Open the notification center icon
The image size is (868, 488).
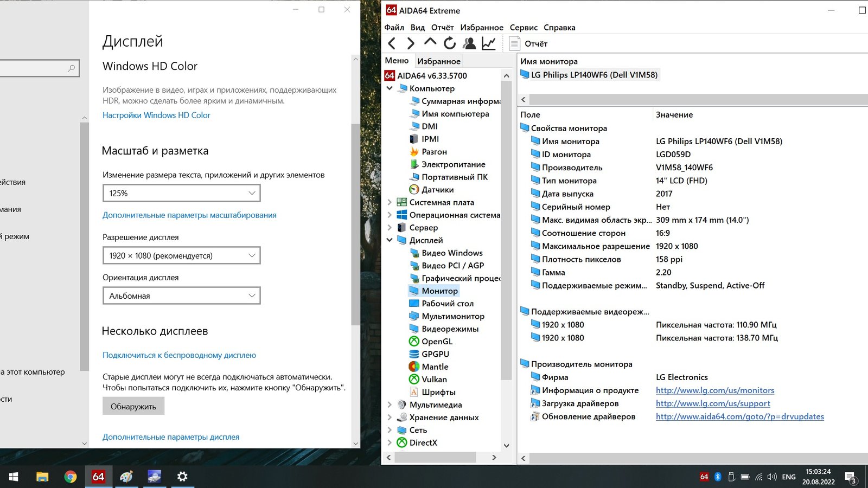click(x=850, y=477)
